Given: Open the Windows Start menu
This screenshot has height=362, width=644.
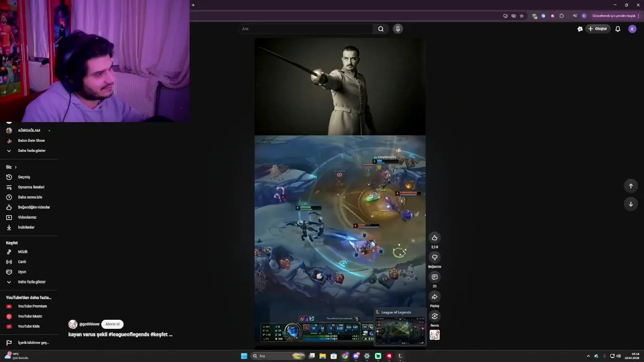Looking at the screenshot, I should pyautogui.click(x=244, y=356).
